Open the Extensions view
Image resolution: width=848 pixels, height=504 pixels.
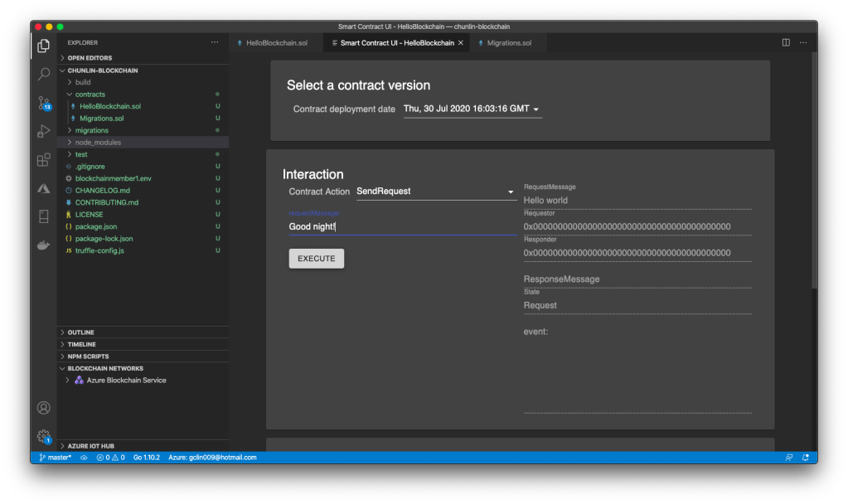pyautogui.click(x=44, y=160)
